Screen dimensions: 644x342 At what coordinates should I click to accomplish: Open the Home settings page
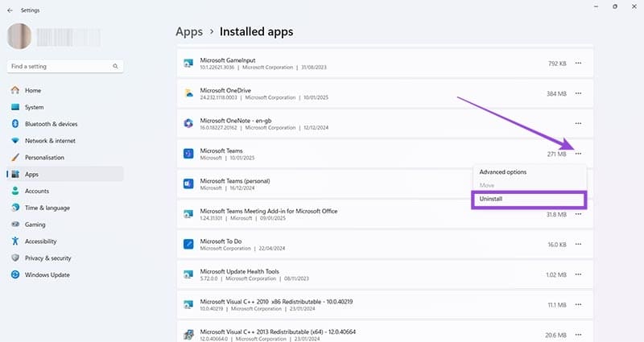66,90
